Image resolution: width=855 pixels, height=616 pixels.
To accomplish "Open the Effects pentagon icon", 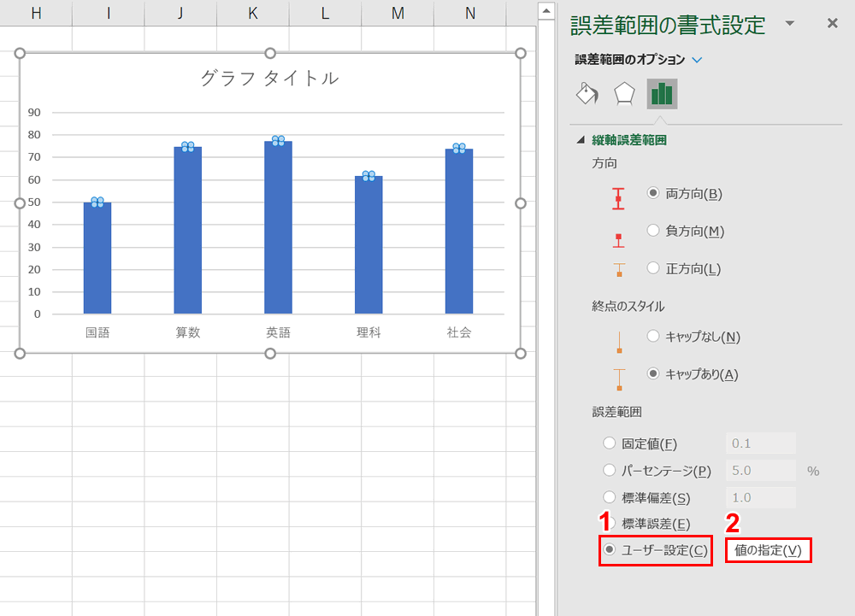I will [x=624, y=93].
